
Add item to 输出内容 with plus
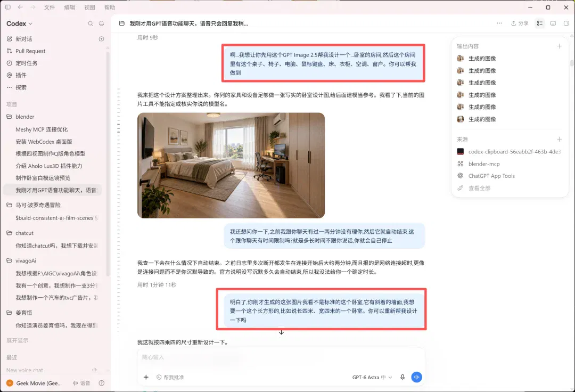[x=559, y=46]
